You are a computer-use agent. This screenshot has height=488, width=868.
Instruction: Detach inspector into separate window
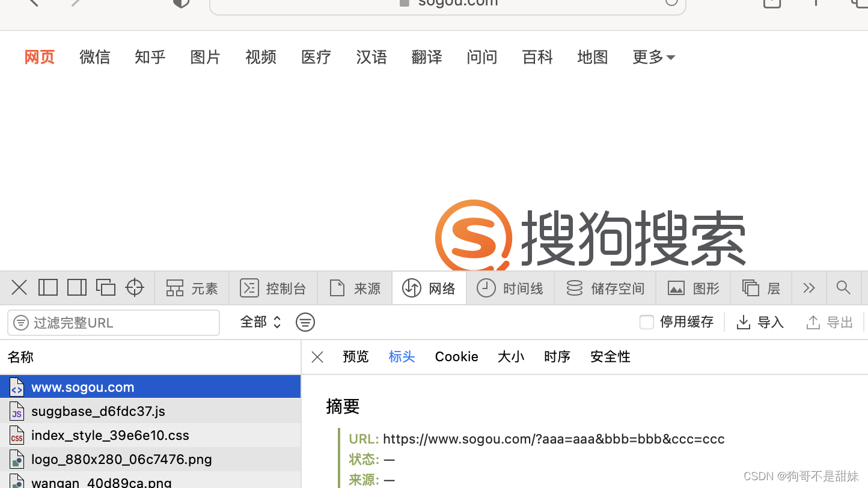[106, 288]
